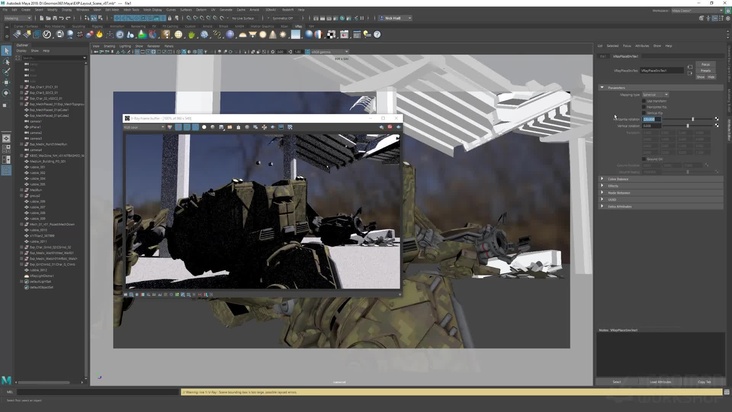This screenshot has height=412, width=732.
Task: Open Attribute Editor Selected menu
Action: point(612,46)
